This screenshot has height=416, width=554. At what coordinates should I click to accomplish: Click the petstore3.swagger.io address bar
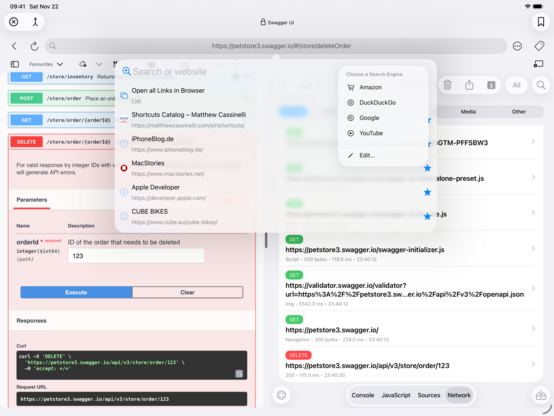coord(276,46)
